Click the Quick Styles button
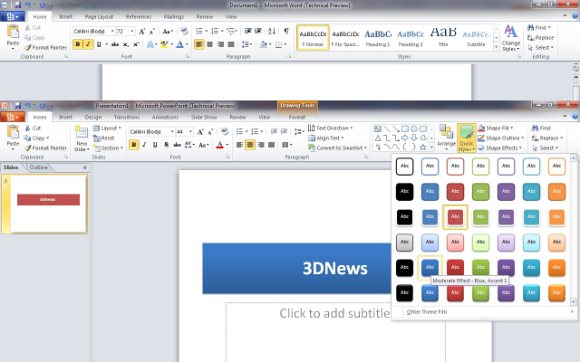Viewport: 580px width, 362px height. click(466, 138)
